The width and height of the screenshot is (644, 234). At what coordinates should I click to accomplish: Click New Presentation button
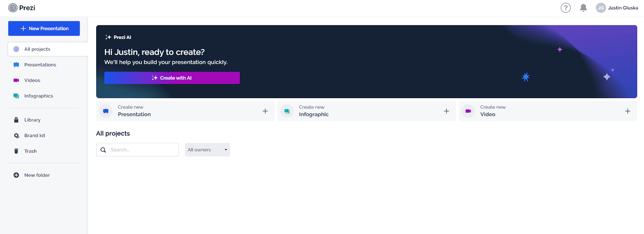44,29
